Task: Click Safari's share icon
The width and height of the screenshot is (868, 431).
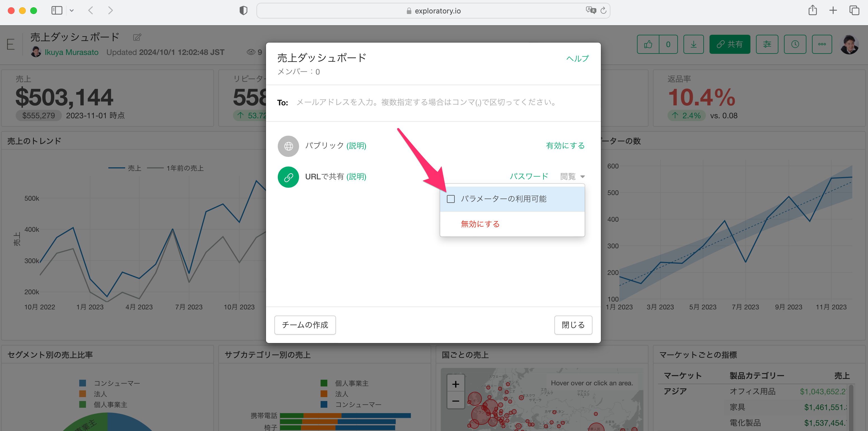Action: [812, 10]
